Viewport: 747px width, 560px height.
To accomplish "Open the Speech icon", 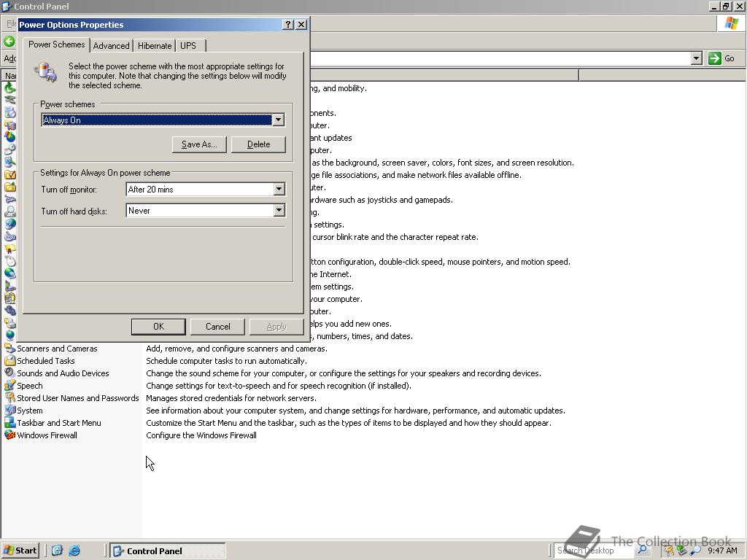I will point(9,386).
